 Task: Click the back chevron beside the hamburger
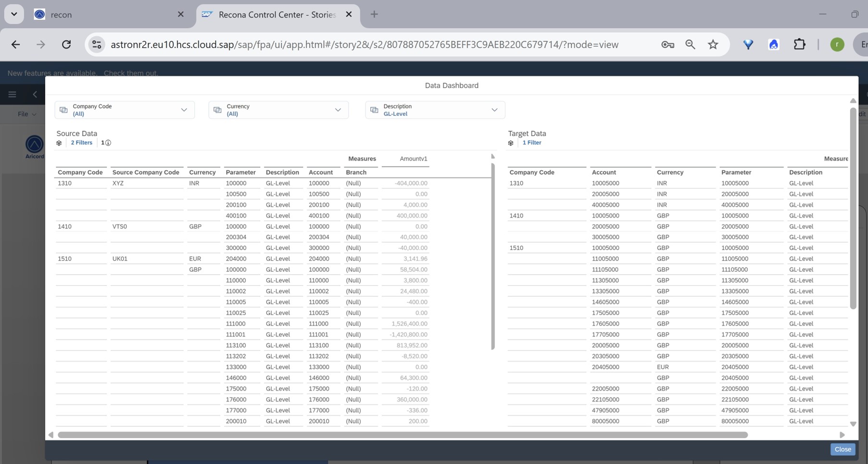click(x=35, y=94)
